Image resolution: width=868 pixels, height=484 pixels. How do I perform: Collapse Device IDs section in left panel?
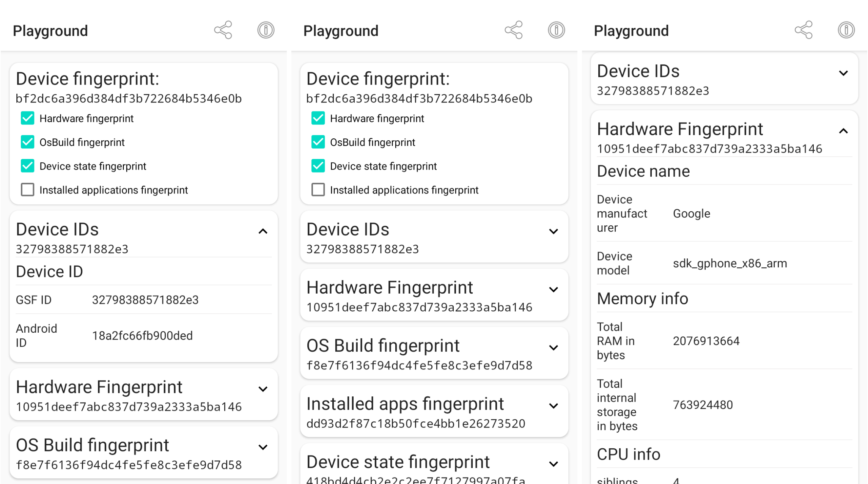[x=263, y=231]
